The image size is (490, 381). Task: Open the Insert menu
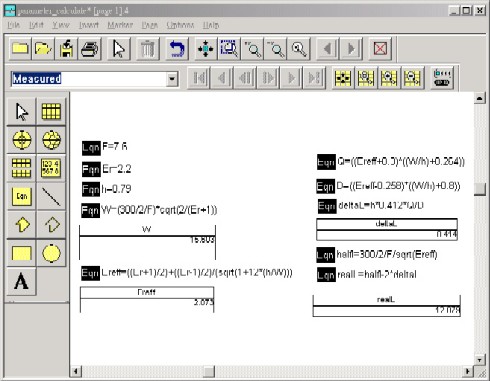tap(89, 25)
